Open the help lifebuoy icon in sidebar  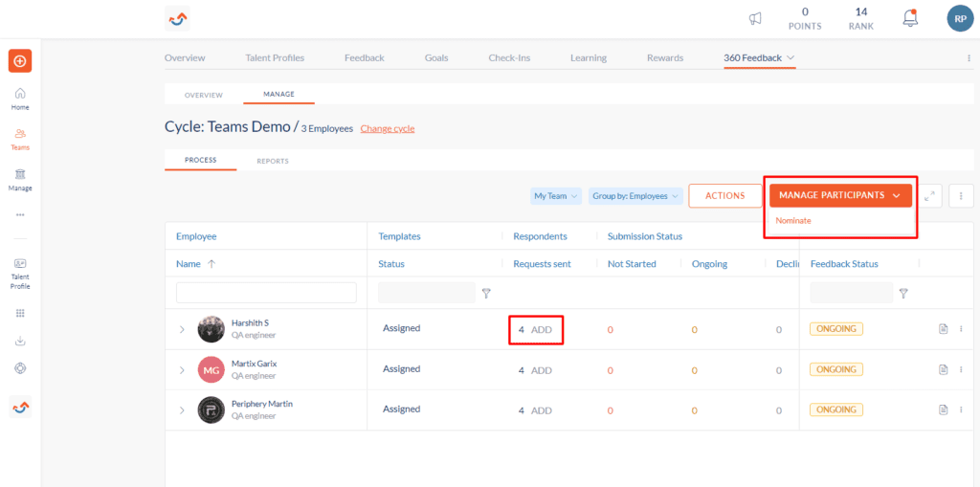click(x=20, y=368)
